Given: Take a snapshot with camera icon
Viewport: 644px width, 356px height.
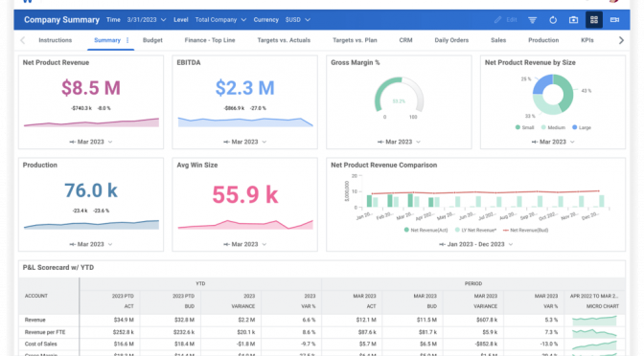Looking at the screenshot, I should [573, 20].
